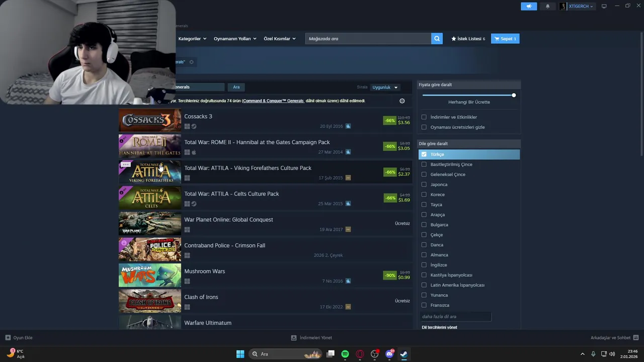Enable İndirimler ve Etkinlikler checkbox
644x362 pixels.
424,117
